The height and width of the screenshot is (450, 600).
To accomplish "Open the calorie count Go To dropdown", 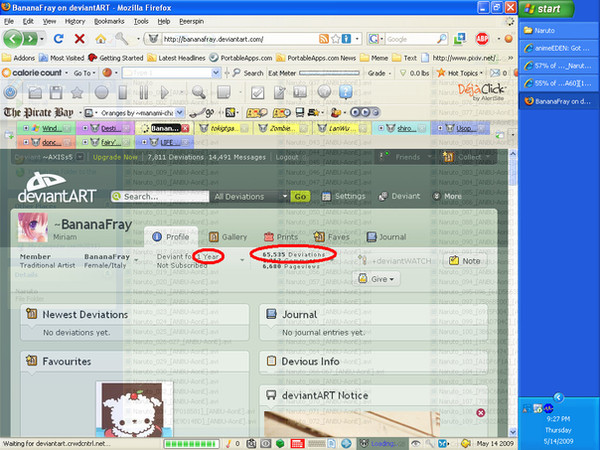I will click(85, 73).
